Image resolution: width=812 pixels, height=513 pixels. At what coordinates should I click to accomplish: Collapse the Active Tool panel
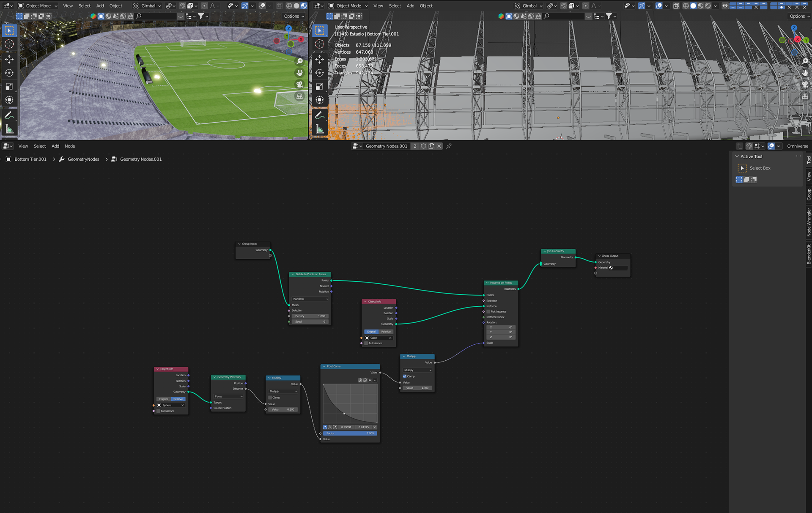(737, 156)
